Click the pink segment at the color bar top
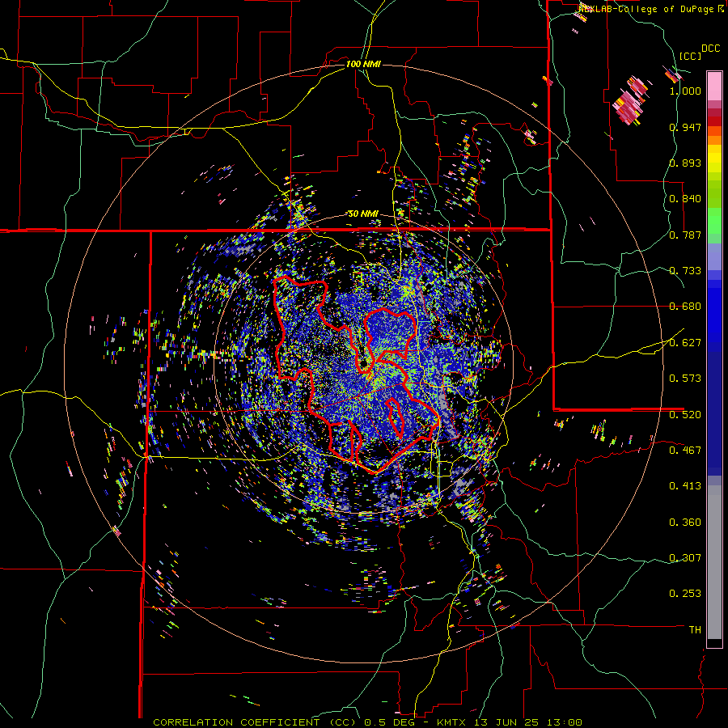The width and height of the screenshot is (728, 728). (x=714, y=86)
